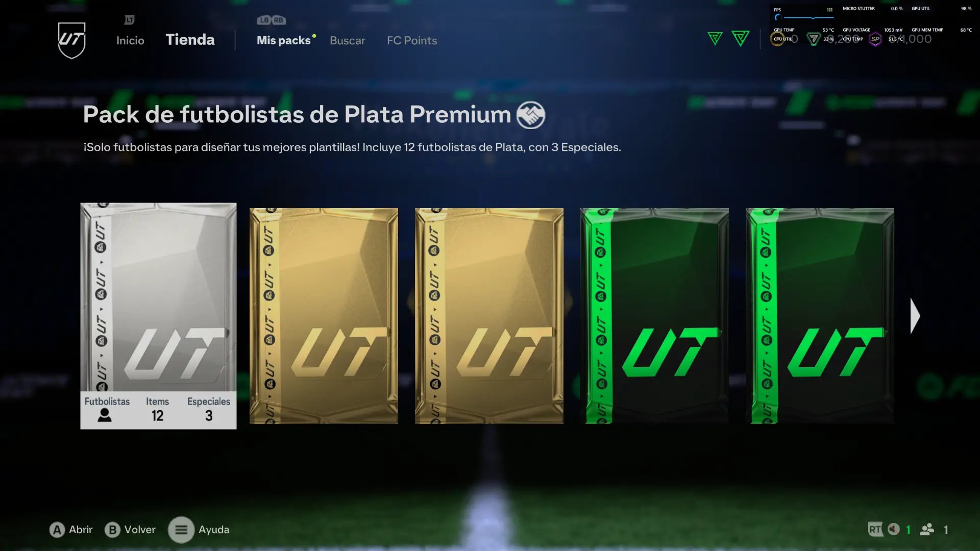Open the Tienda tab
Image resolution: width=980 pixels, height=551 pixels.
pyautogui.click(x=190, y=40)
